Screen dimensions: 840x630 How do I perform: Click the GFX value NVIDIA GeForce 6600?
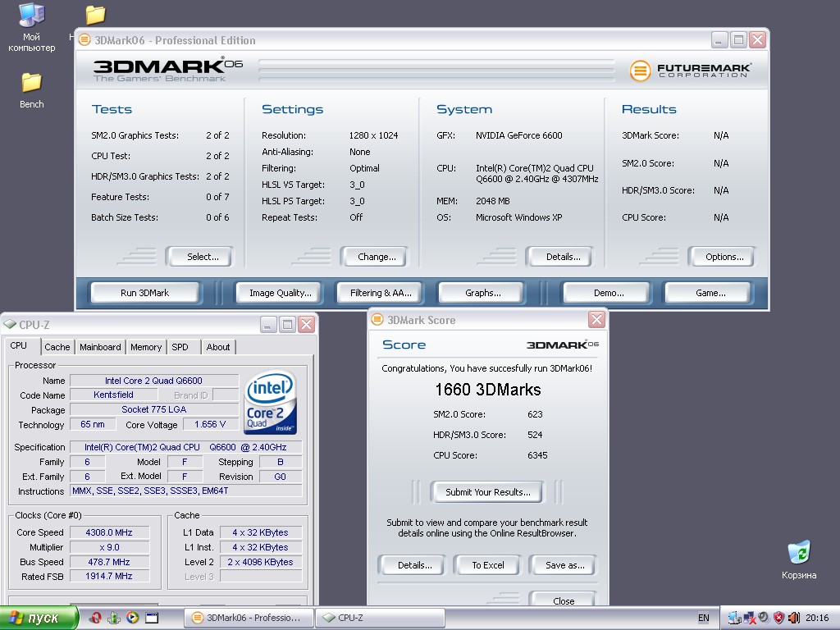click(518, 135)
